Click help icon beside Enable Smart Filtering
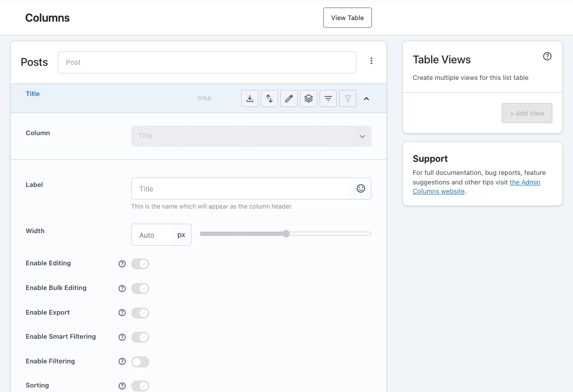Viewport: 573px width, 392px height. (122, 337)
